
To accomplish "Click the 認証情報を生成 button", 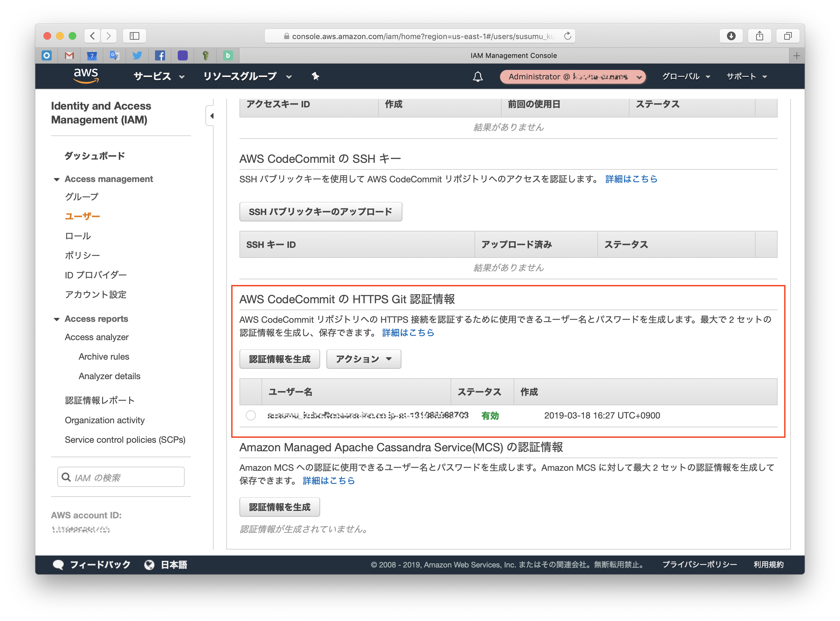I will pos(279,359).
